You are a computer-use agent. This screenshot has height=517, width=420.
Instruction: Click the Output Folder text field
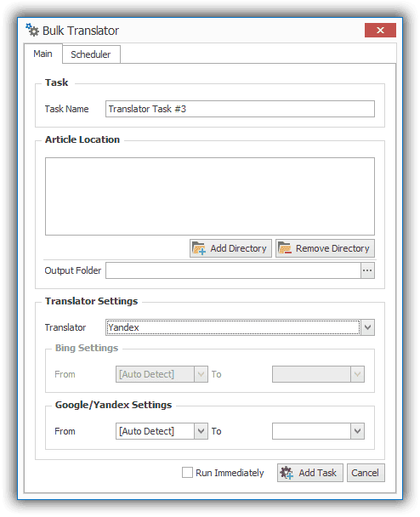[233, 270]
